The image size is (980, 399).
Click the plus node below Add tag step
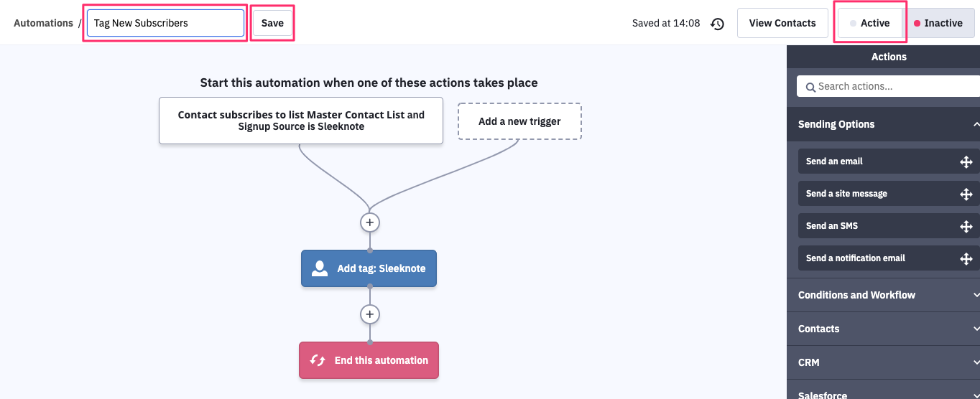[x=369, y=314]
